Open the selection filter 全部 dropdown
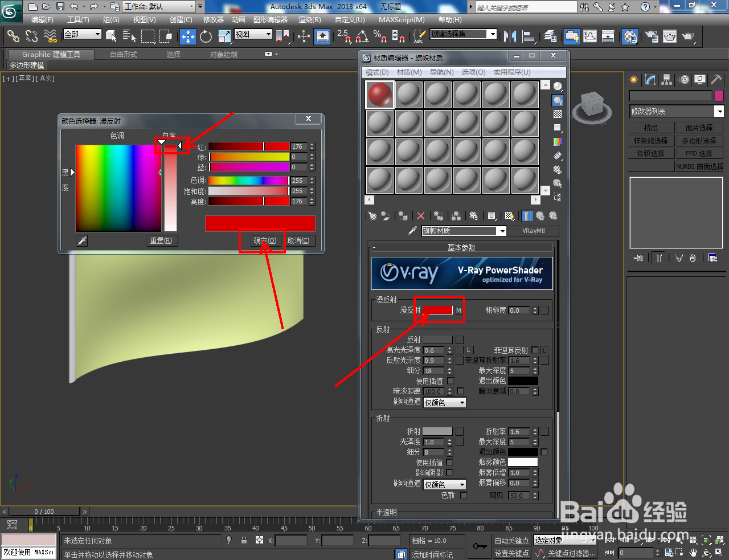 83,34
